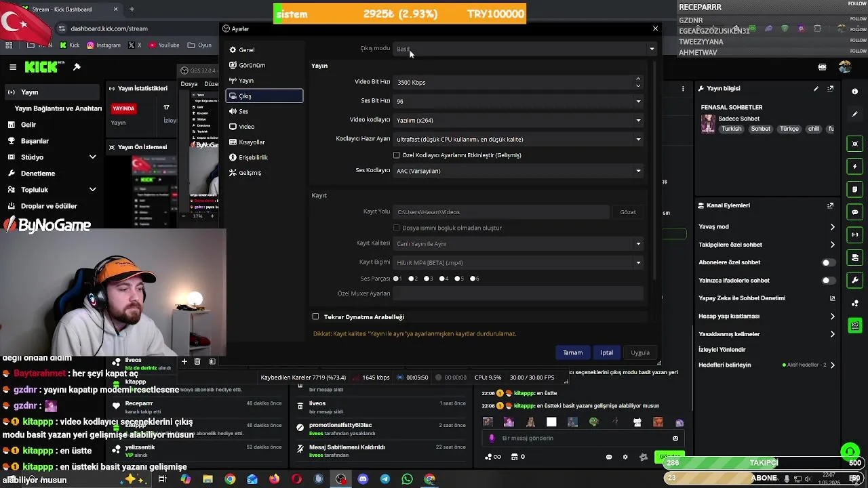Select audio track 5 radio
This screenshot has height=488, width=868.
tap(458, 279)
